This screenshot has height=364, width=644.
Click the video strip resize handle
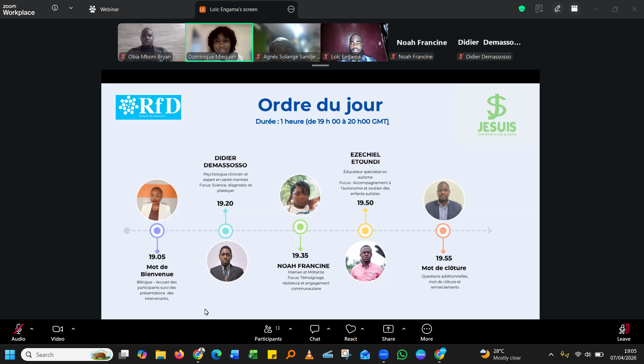(320, 66)
